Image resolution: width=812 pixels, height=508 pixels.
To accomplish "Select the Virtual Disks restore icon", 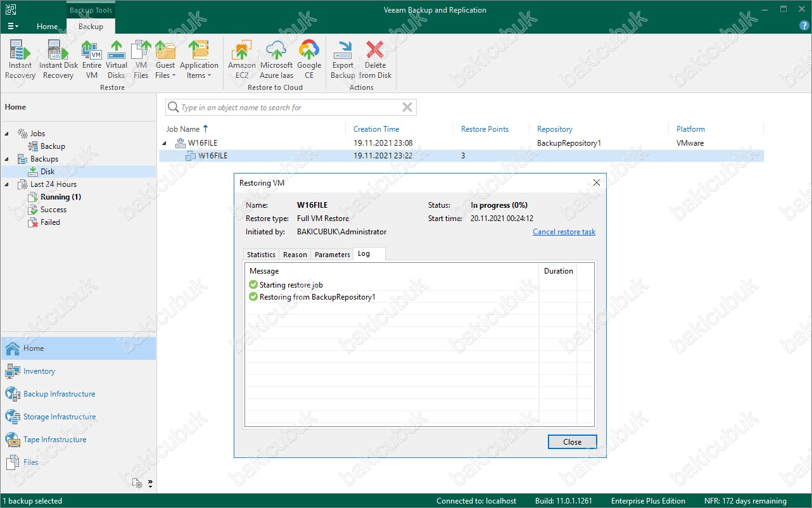I will pos(117,60).
